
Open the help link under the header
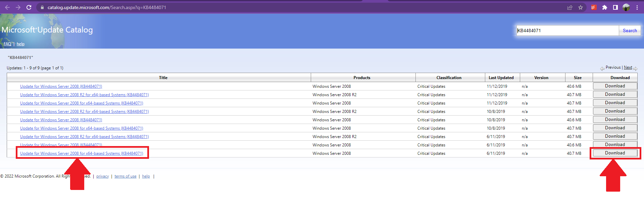20,44
